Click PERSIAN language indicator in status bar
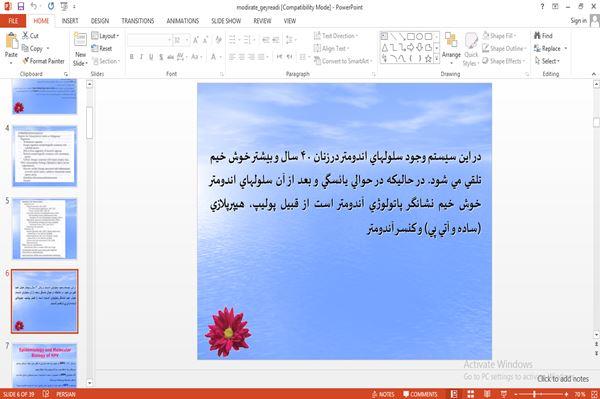The width and height of the screenshot is (600, 399). pos(66,394)
